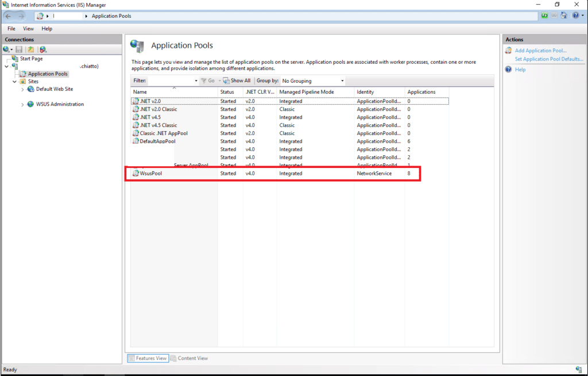Click the Back navigation arrow

8,16
